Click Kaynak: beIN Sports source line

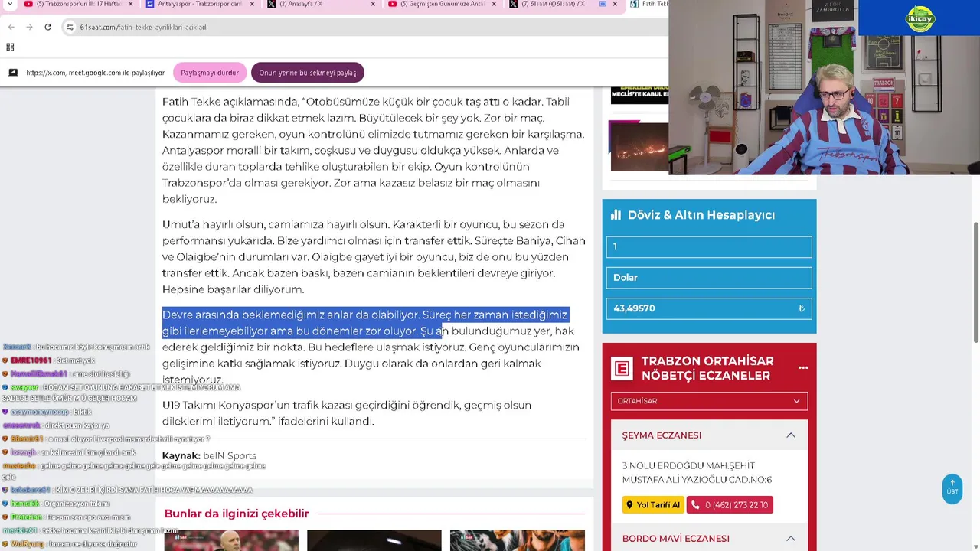[x=209, y=455]
